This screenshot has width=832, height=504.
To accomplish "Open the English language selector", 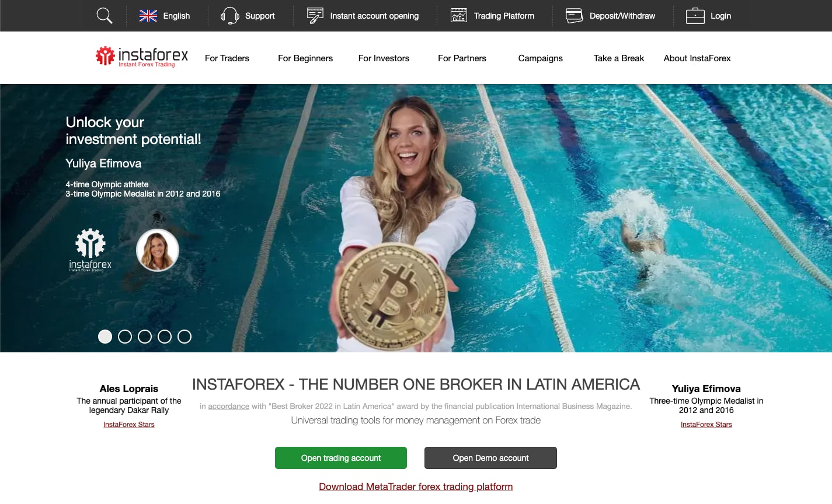I will click(x=176, y=16).
